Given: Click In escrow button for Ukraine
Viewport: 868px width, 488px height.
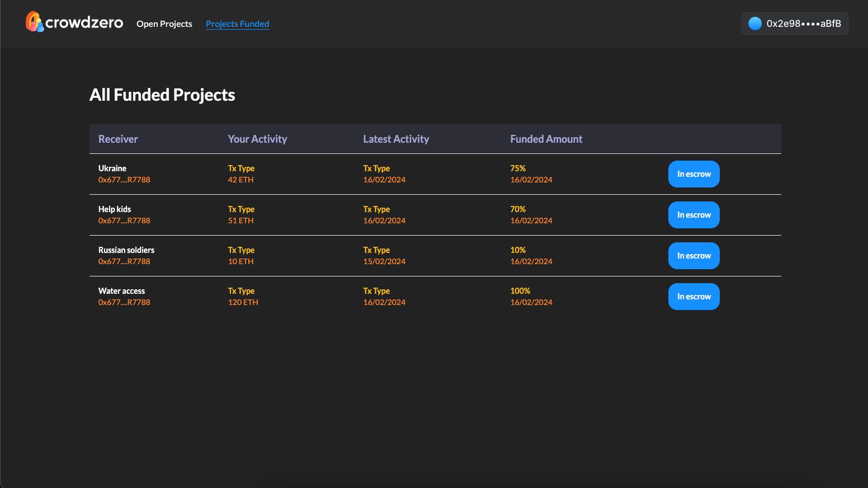Looking at the screenshot, I should [x=694, y=174].
